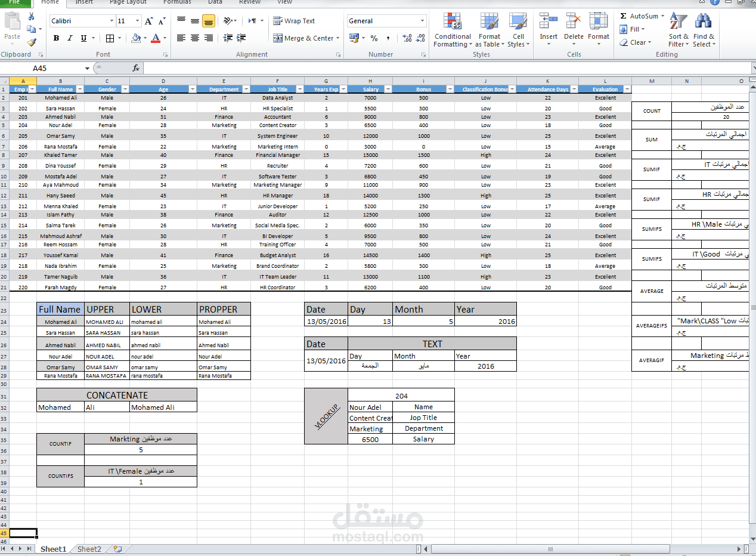Open the Data ribbon tab

215,2
